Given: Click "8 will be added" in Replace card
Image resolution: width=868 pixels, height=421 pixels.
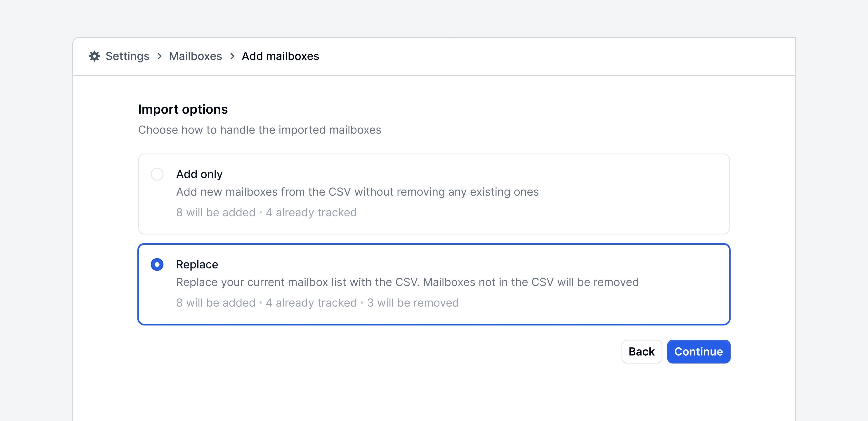Looking at the screenshot, I should [216, 303].
